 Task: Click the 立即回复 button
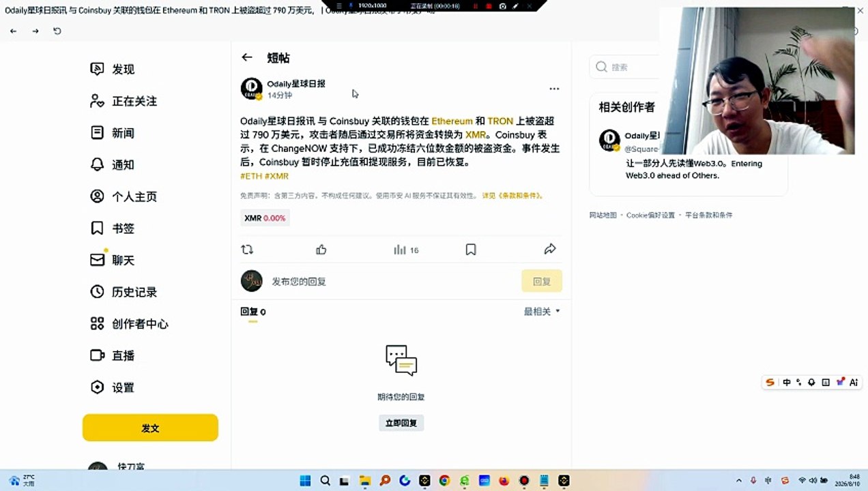pos(401,423)
